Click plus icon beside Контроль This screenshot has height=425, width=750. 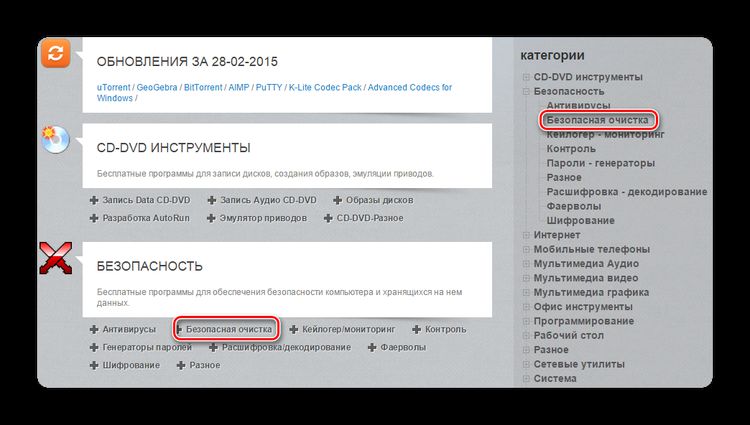tap(417, 329)
